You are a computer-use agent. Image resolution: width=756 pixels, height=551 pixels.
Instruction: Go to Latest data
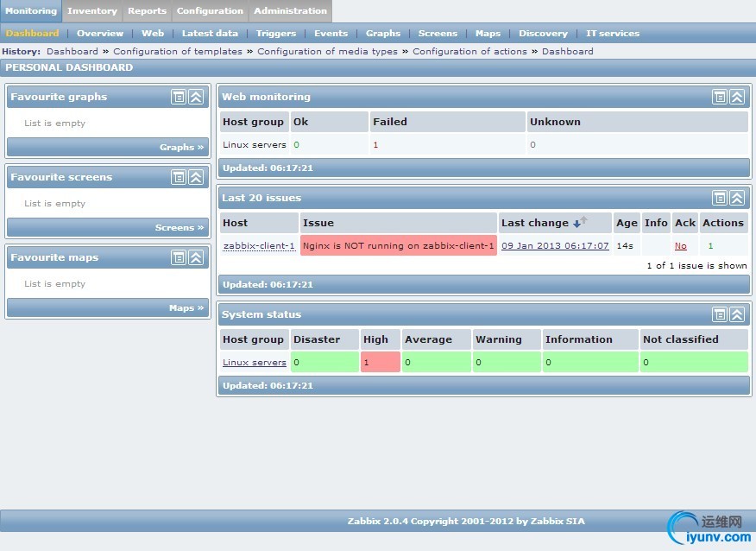[x=210, y=34]
